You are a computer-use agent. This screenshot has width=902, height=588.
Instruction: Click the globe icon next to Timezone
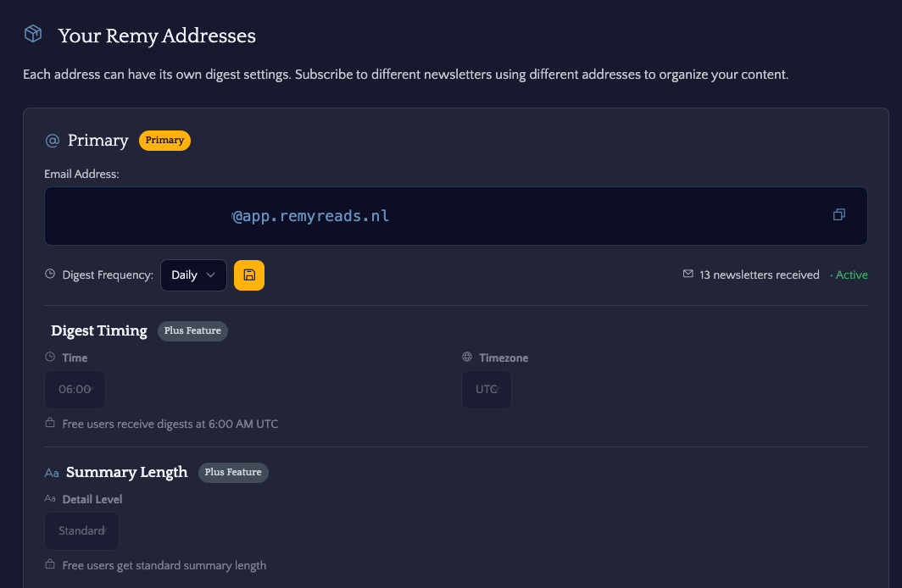pyautogui.click(x=467, y=358)
